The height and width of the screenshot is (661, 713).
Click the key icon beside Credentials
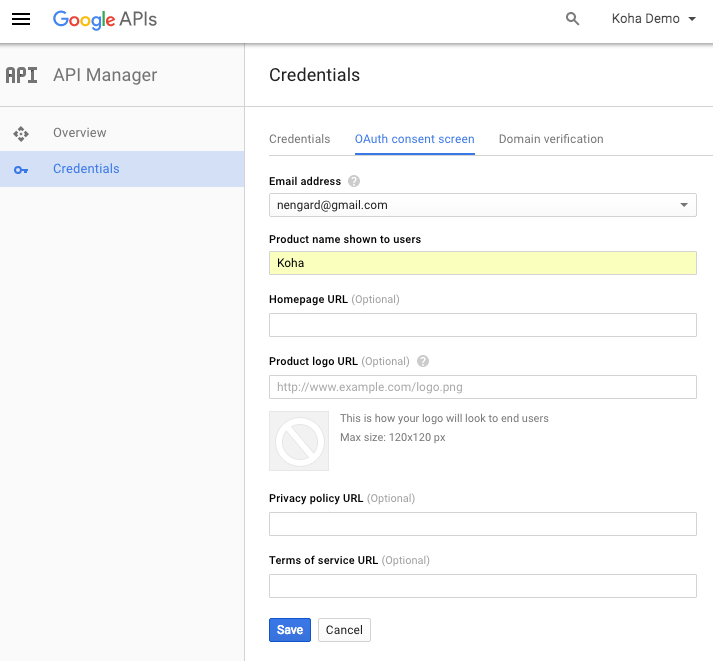[21, 169]
